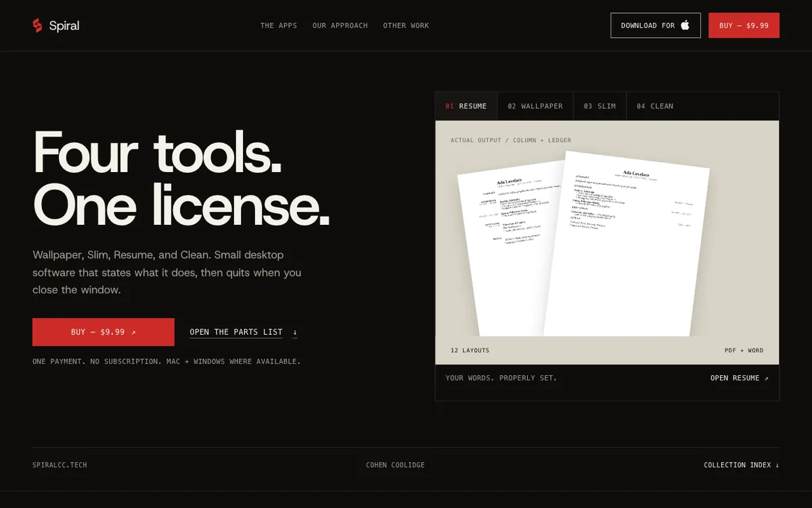Viewport: 812px width, 508px height.
Task: Click the Apple icon in Download button
Action: click(685, 25)
